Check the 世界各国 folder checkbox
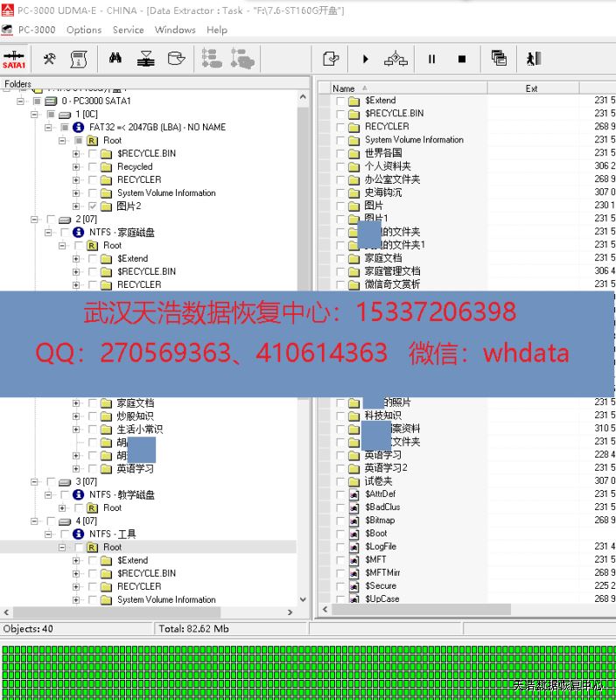Screen dimensions: 616x700 click(x=340, y=153)
